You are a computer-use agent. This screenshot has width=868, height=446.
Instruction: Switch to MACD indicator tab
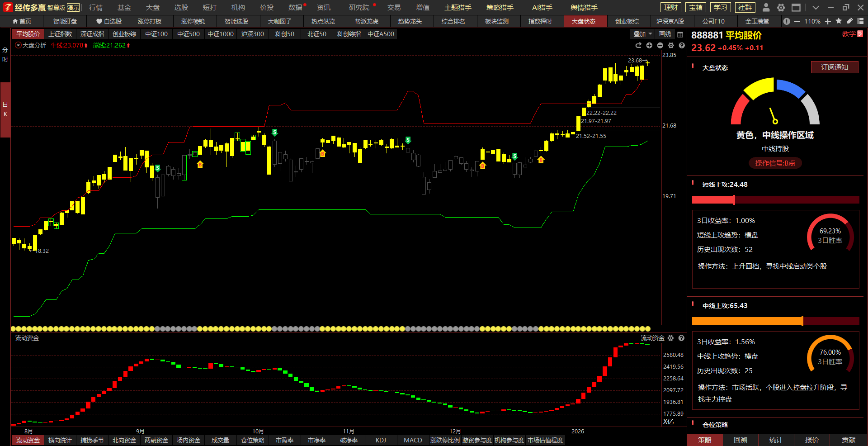(x=413, y=440)
